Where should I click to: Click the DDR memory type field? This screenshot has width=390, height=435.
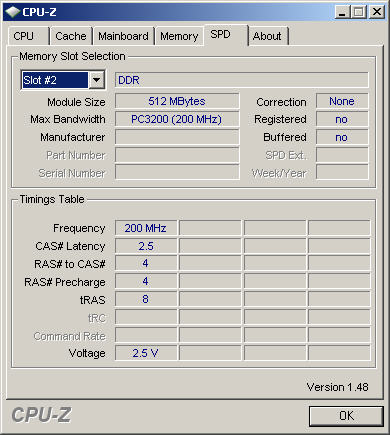tap(242, 80)
